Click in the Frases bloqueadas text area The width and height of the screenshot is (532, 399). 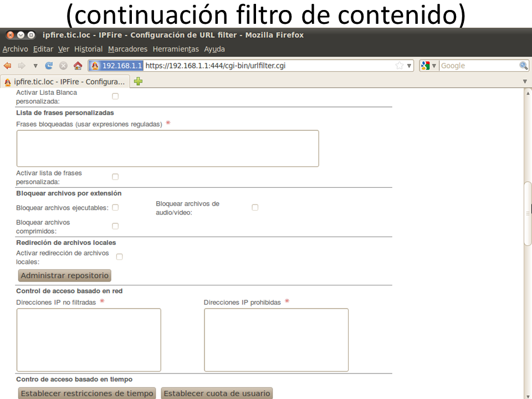[167, 149]
